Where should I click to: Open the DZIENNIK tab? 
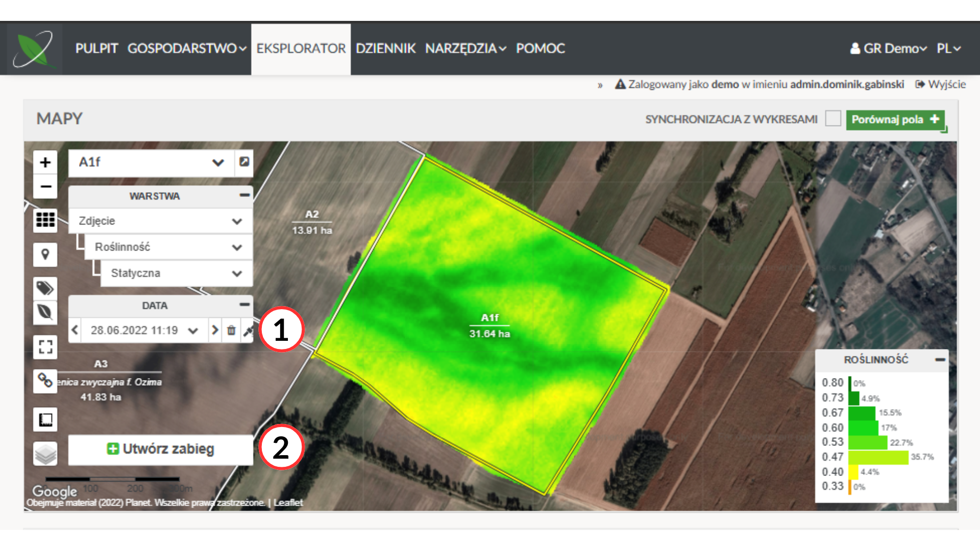[385, 48]
